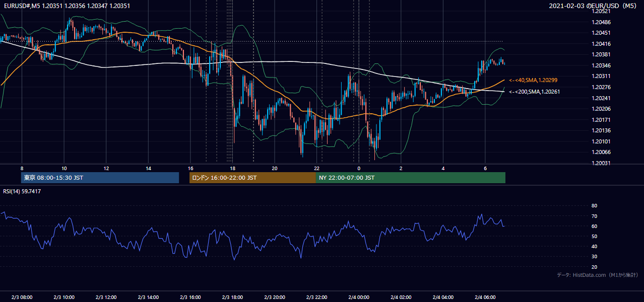The image size is (644, 302).
Task: Click hour 18 on the price chart axis
Action: pos(232,168)
